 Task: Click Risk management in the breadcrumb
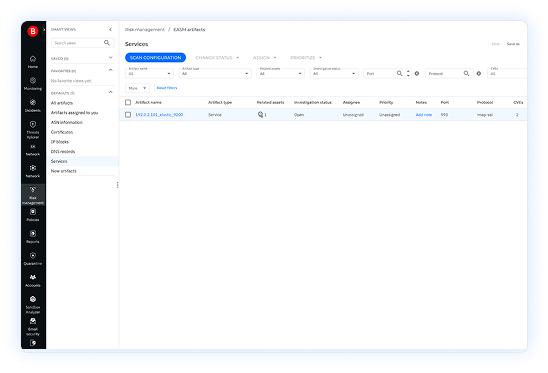[x=145, y=30]
